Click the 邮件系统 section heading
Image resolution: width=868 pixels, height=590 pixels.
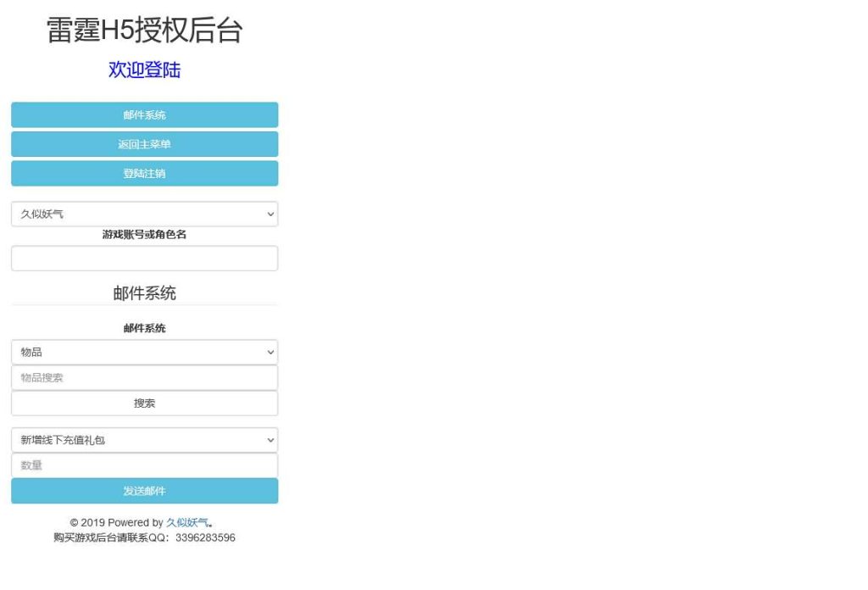click(x=144, y=292)
